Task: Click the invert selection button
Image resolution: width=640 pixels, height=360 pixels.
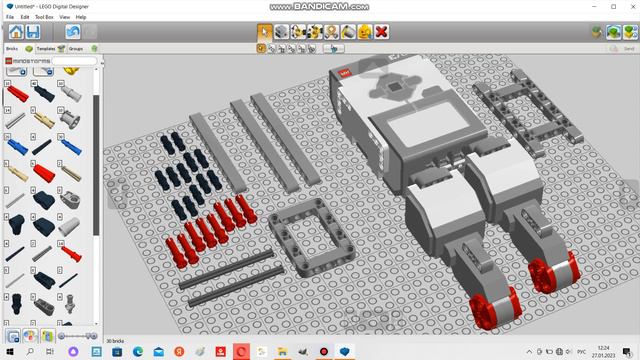Action: click(x=334, y=49)
